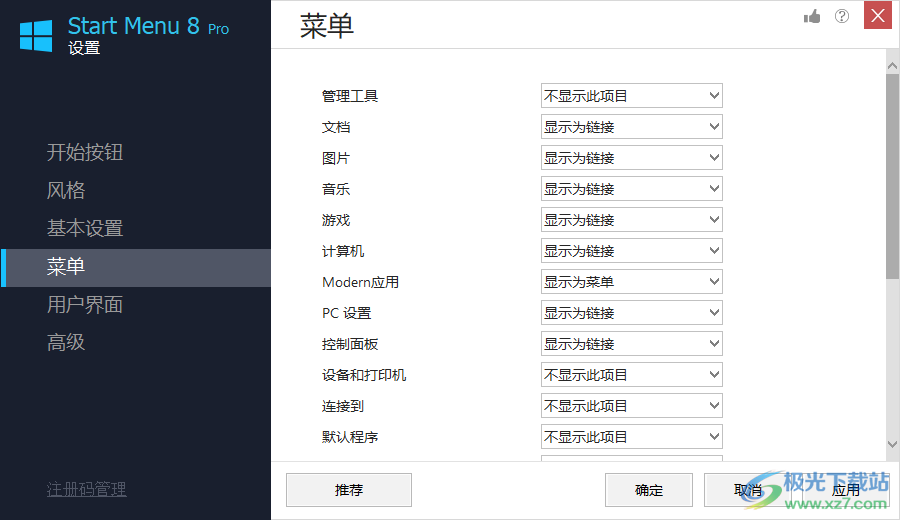Click the 控制面板 label
Screen dimensions: 900x520
click(x=350, y=344)
